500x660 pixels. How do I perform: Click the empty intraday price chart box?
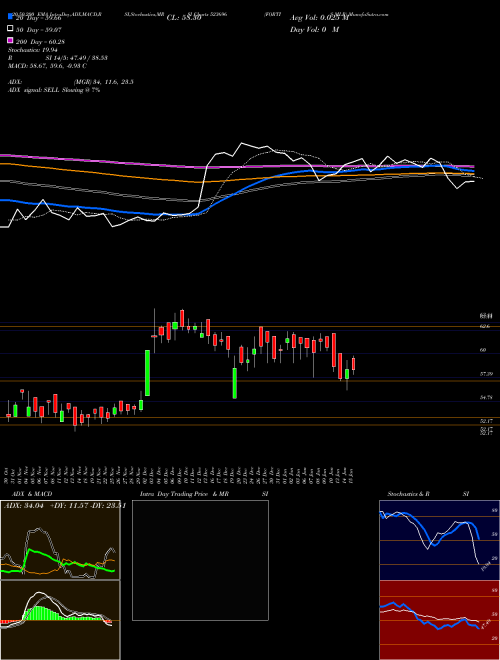pyautogui.click(x=200, y=560)
